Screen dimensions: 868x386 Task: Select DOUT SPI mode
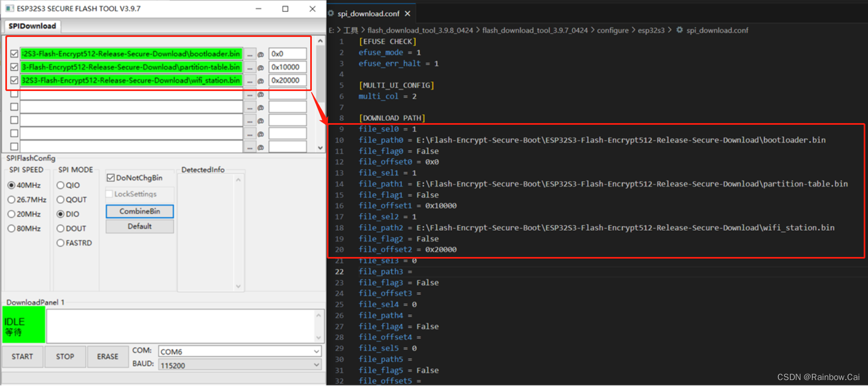tap(61, 229)
